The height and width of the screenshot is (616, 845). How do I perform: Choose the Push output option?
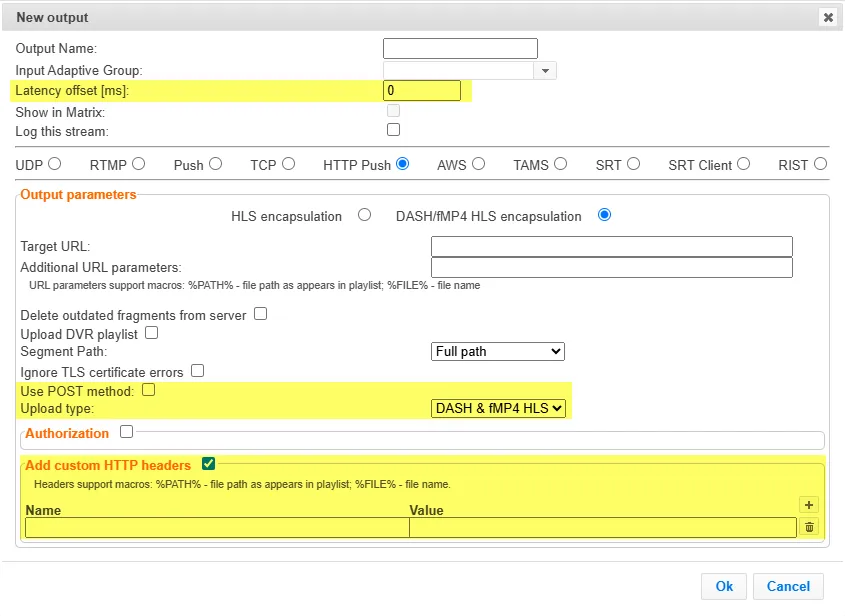(216, 164)
